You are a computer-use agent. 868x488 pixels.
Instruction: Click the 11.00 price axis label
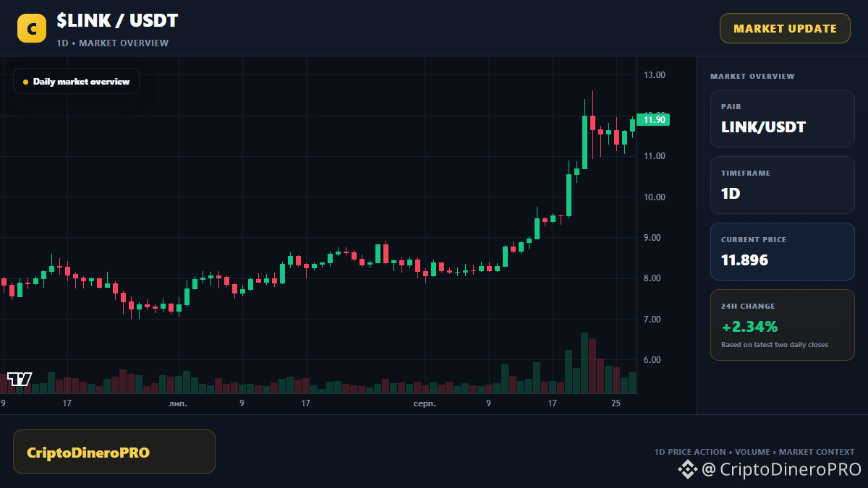(x=654, y=156)
